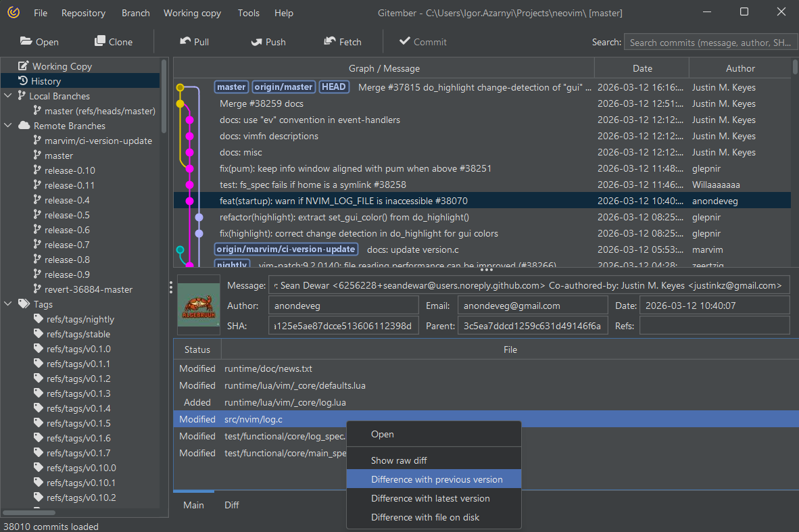The width and height of the screenshot is (799, 532).
Task: Click the Open repository toolbar icon
Action: [26, 41]
